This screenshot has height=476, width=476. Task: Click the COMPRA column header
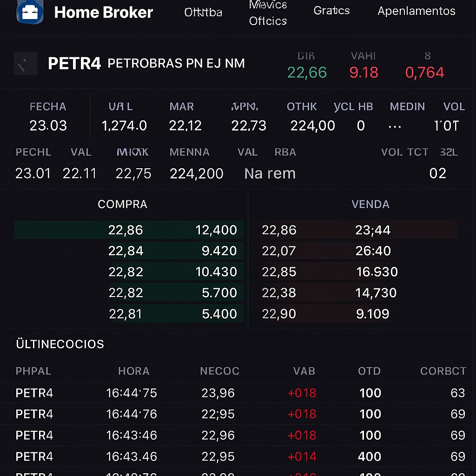point(122,205)
